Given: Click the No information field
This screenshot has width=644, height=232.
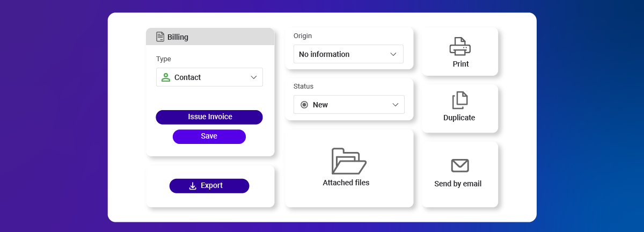Looking at the screenshot, I should 348,54.
